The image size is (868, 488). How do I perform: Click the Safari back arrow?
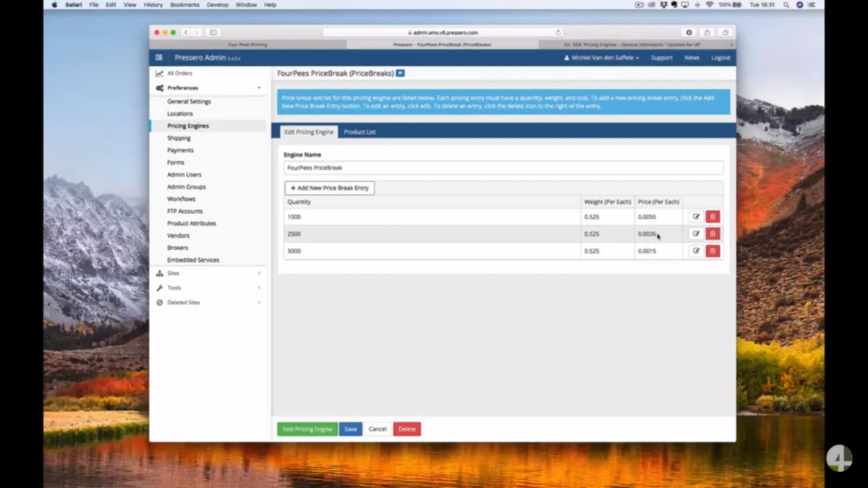pyautogui.click(x=186, y=33)
